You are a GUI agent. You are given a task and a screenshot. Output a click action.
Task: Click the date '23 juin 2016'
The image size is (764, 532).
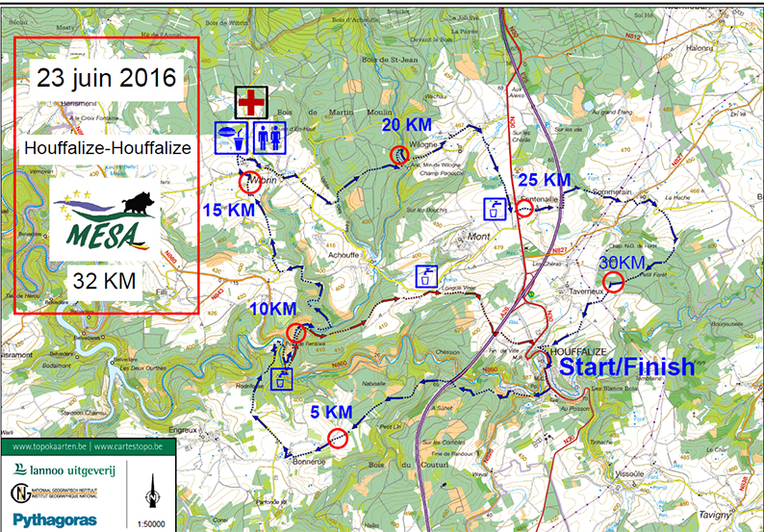point(106,78)
